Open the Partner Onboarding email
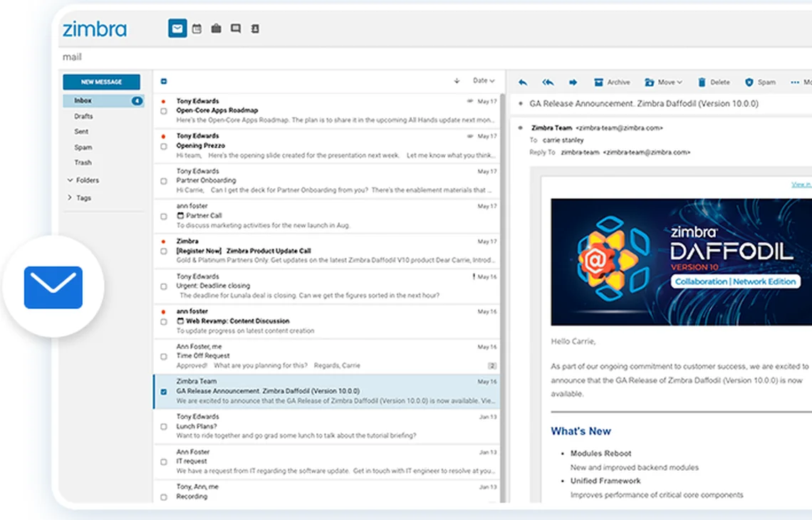This screenshot has height=520, width=812. (327, 181)
